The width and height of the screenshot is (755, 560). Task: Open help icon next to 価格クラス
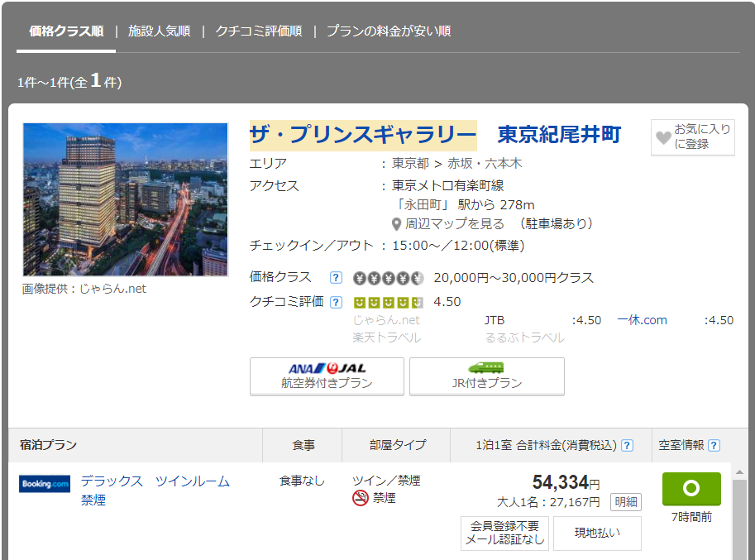tap(336, 278)
